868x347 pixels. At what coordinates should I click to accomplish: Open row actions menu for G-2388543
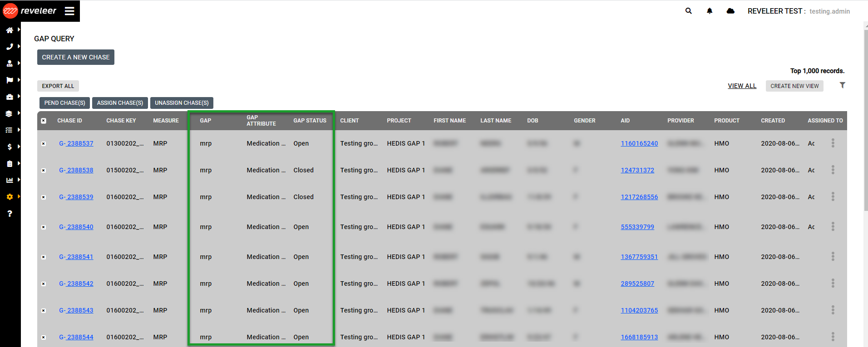(833, 310)
